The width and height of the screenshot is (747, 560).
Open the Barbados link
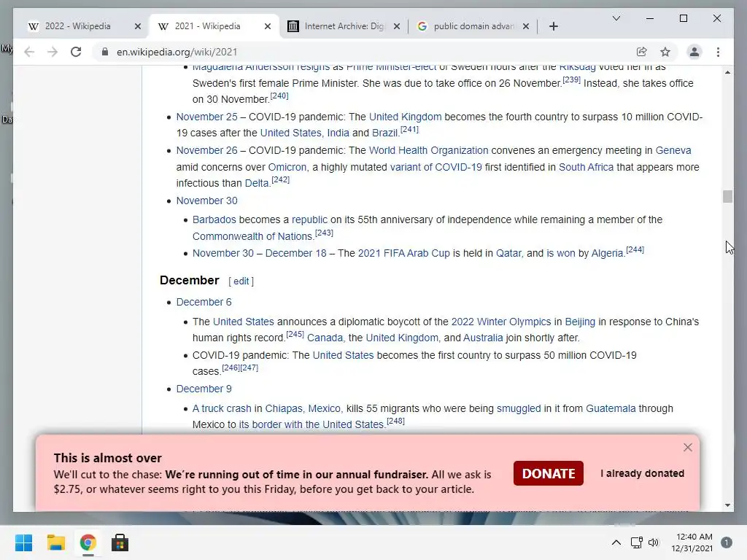214,219
